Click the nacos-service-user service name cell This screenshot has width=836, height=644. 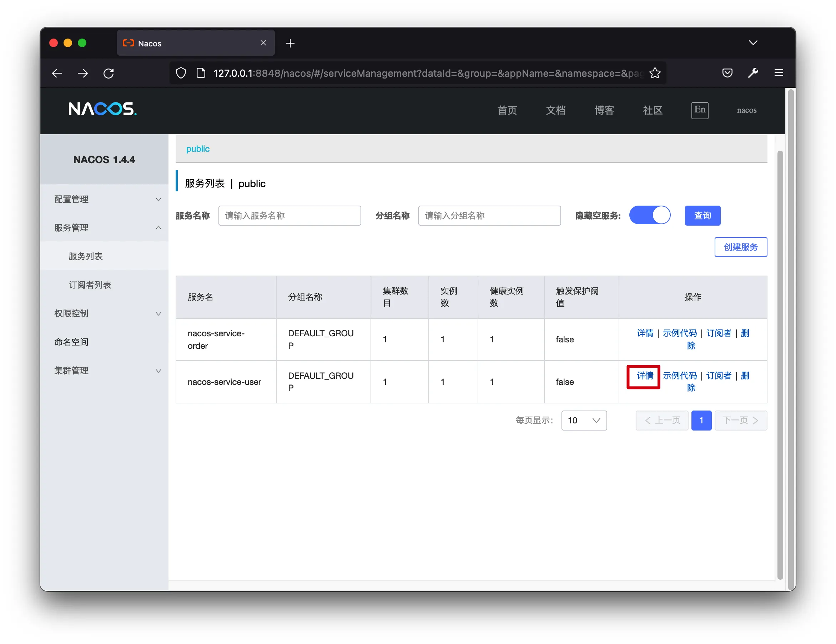point(226,382)
